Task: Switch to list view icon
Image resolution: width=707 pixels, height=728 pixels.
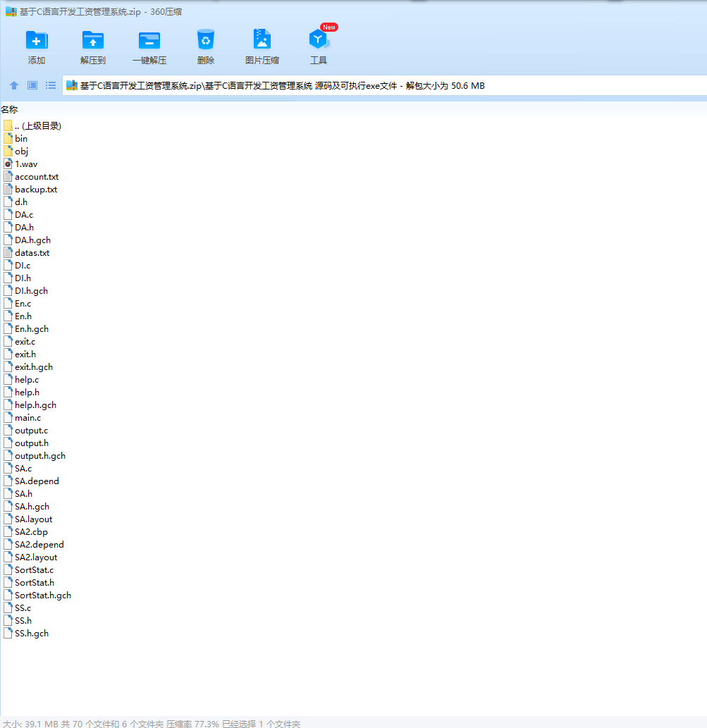Action: (51, 85)
